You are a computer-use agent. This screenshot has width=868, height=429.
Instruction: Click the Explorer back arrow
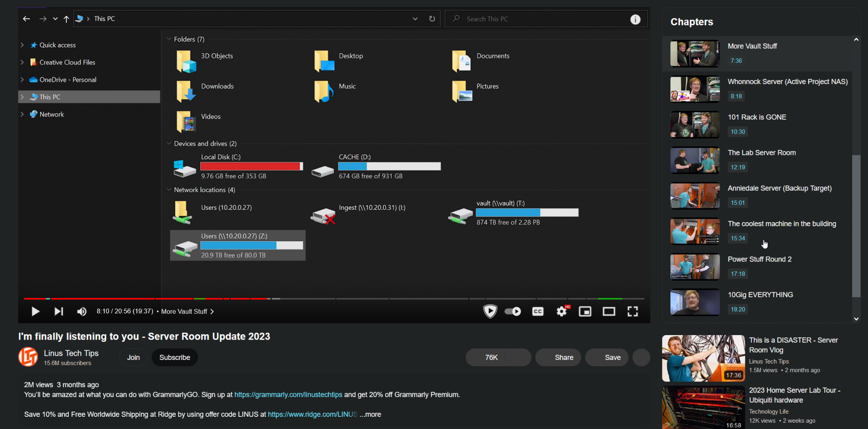pyautogui.click(x=26, y=19)
